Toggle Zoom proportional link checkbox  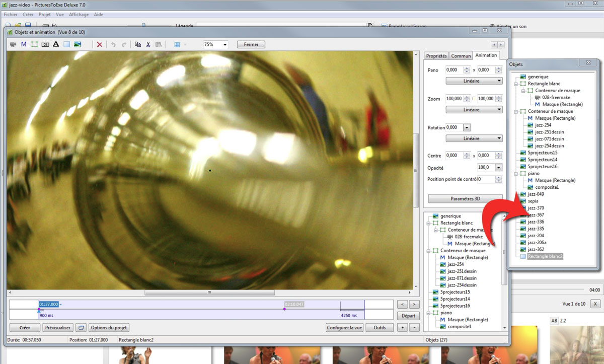pos(474,99)
